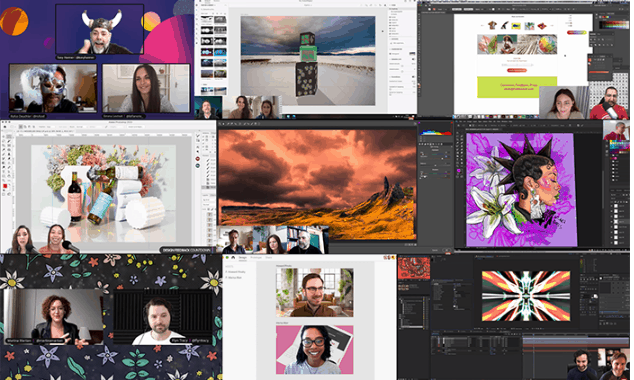The width and height of the screenshot is (634, 380).
Task: Open the Share tab in Adobe XD
Action: pos(269,258)
